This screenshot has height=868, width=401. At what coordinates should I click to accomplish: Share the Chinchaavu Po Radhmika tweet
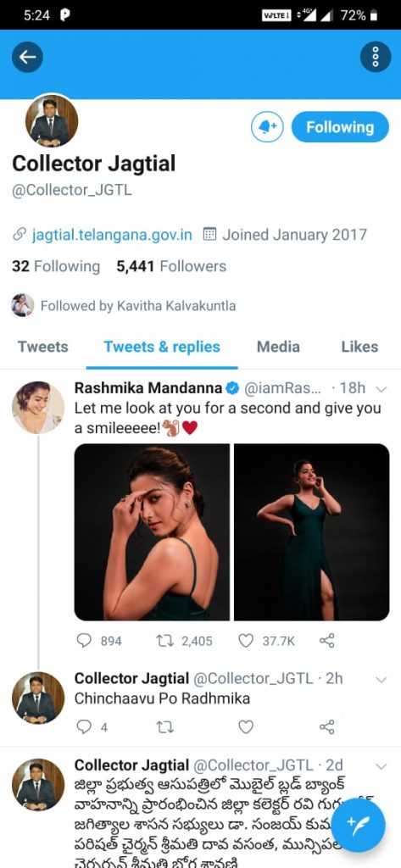326,726
